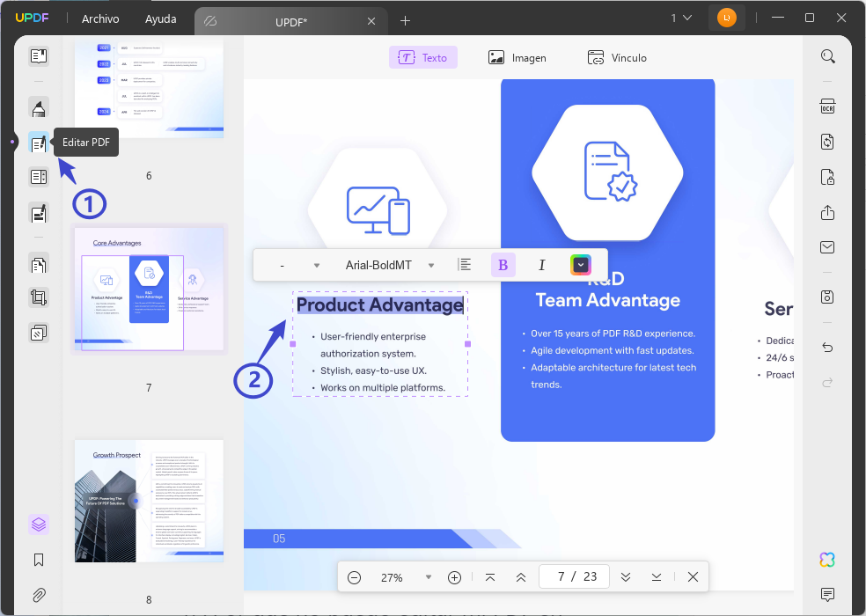Open the Ayuda menu
Image resolution: width=866 pixels, height=616 pixels.
[x=161, y=18]
